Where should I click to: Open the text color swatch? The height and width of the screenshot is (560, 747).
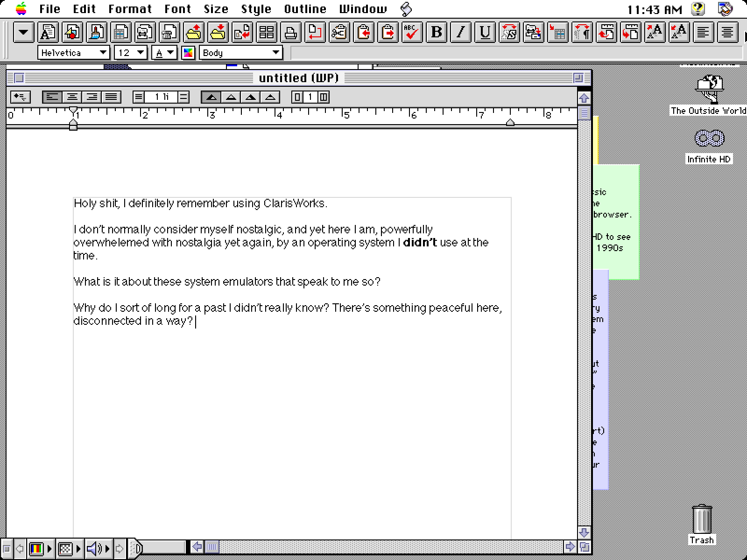(188, 53)
